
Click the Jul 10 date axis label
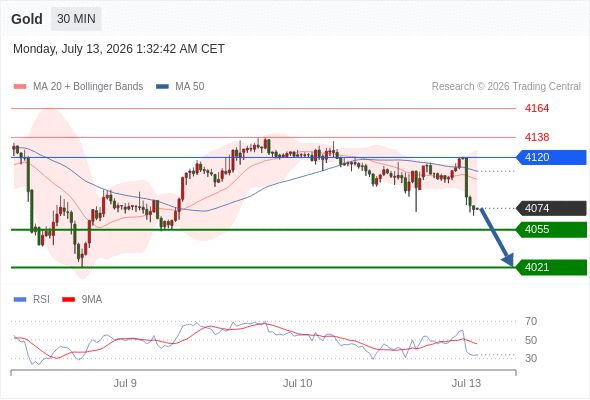(x=298, y=383)
